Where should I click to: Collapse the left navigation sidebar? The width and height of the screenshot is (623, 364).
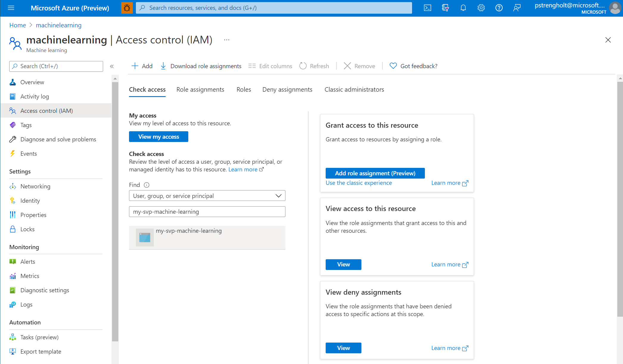pyautogui.click(x=112, y=66)
